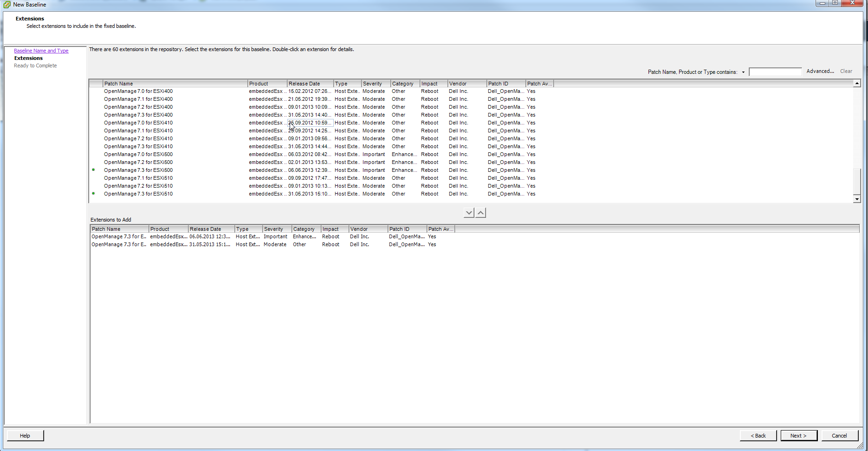Viewport: 868px width, 451px height.
Task: Sort the upper list by Release Date column
Action: coord(310,84)
